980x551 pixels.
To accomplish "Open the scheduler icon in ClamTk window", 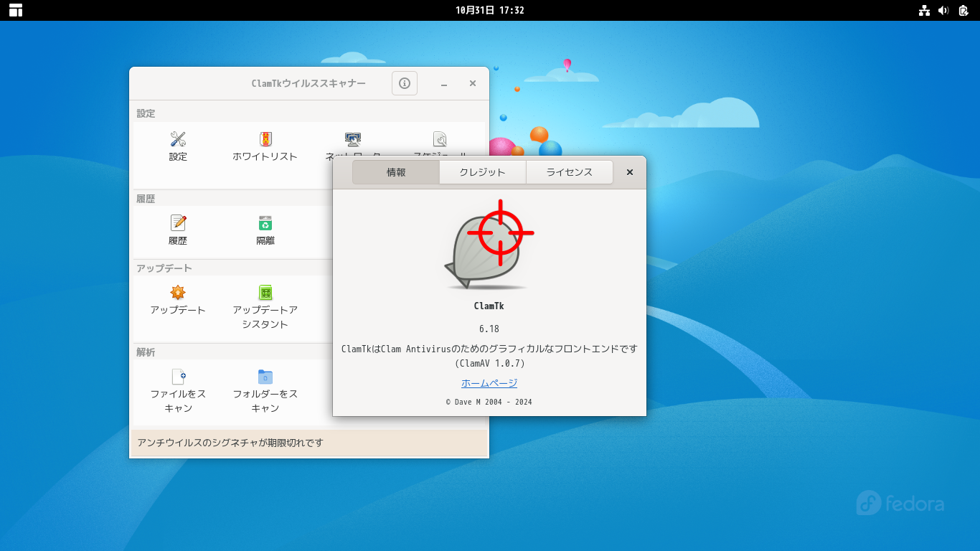I will [440, 139].
